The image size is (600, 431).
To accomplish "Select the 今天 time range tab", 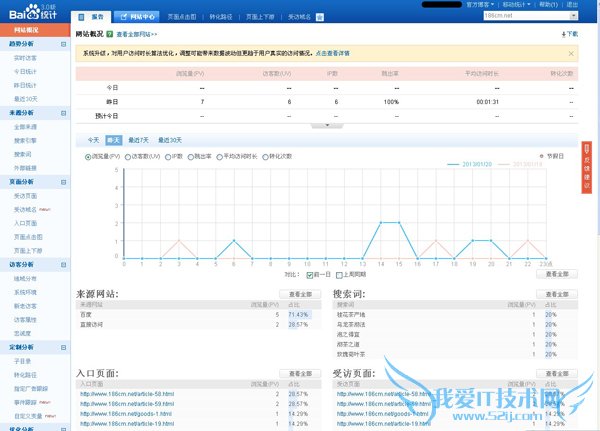I will click(93, 140).
